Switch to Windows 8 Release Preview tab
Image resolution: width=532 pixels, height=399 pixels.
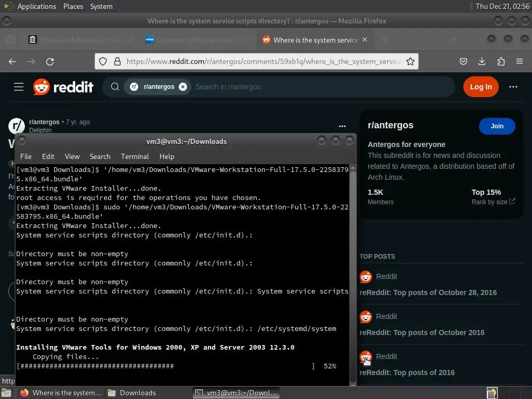click(x=81, y=40)
